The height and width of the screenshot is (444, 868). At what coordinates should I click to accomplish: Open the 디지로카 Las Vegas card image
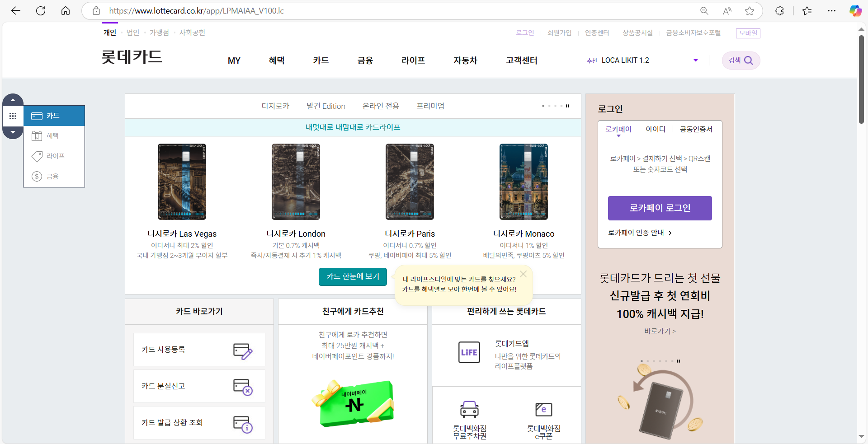[x=182, y=182]
